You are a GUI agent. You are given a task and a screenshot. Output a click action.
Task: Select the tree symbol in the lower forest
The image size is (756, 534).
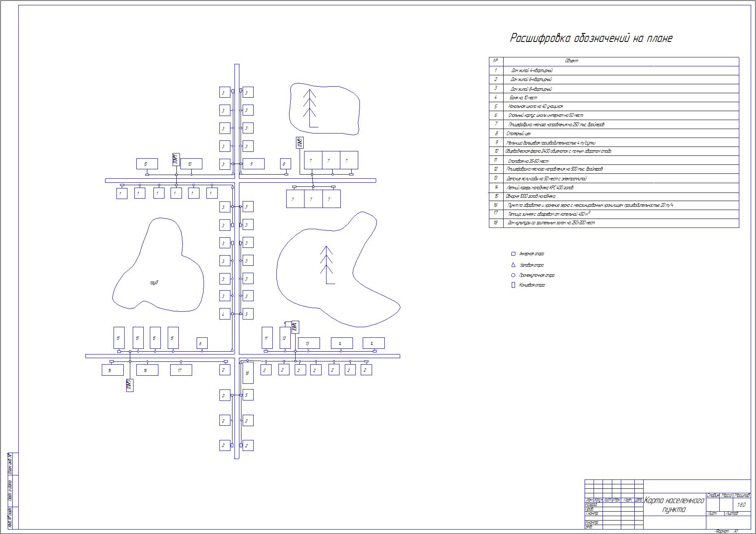coord(327,265)
